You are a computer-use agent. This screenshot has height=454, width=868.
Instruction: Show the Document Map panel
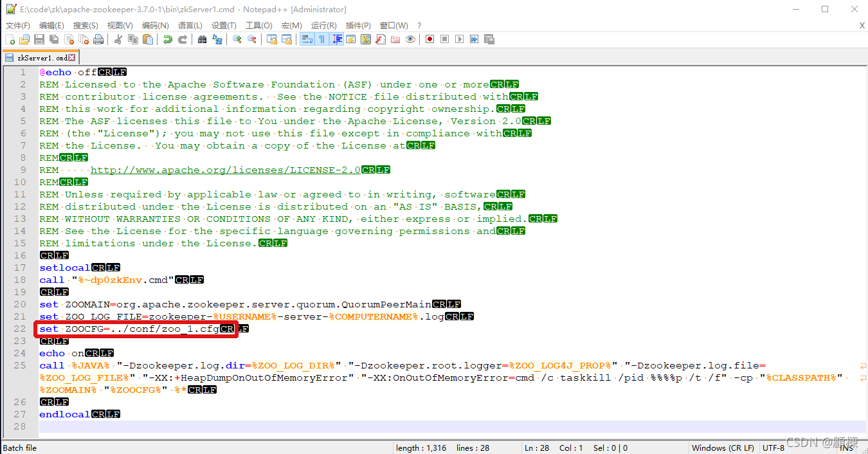pos(366,39)
